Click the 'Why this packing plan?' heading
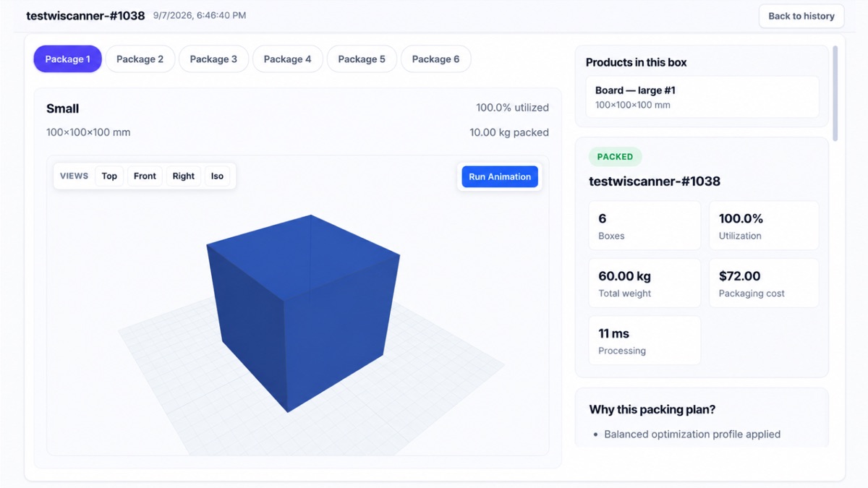Viewport: 868px width, 488px height. tap(652, 409)
